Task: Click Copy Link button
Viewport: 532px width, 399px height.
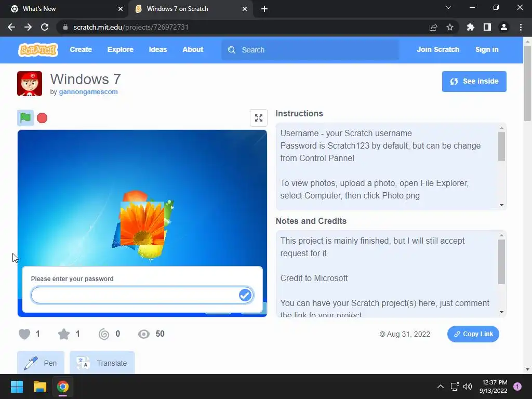Action: 473,334
